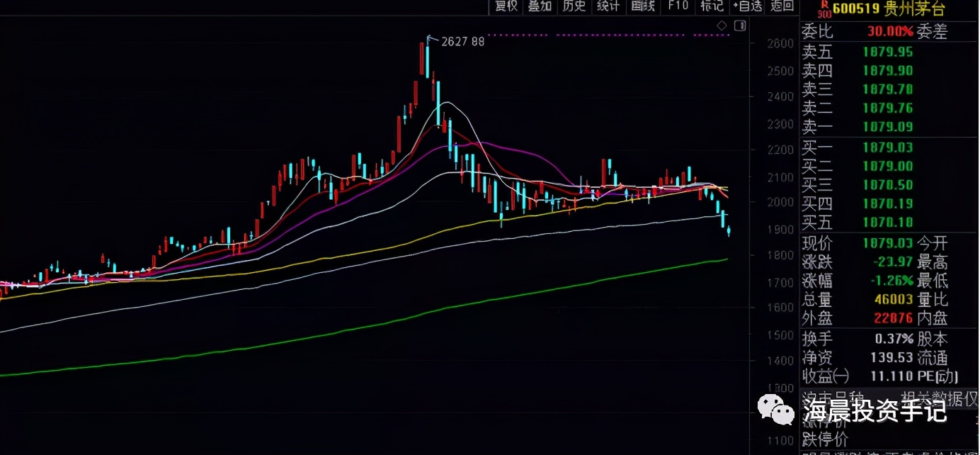Click the 叠加 overlay icon
This screenshot has width=980, height=455.
(x=540, y=6)
